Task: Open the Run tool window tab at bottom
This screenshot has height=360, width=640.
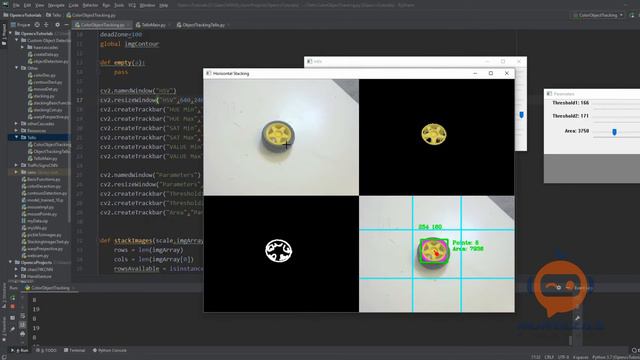Action: click(x=20, y=350)
